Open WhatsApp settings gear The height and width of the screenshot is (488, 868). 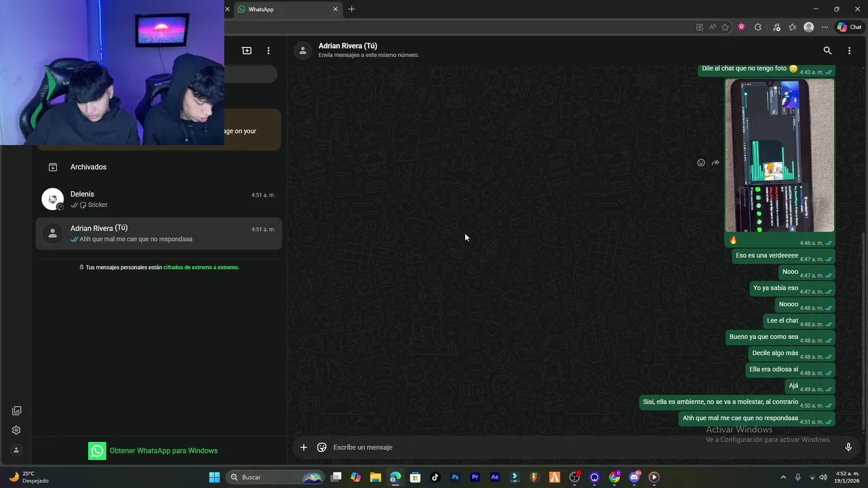16,430
